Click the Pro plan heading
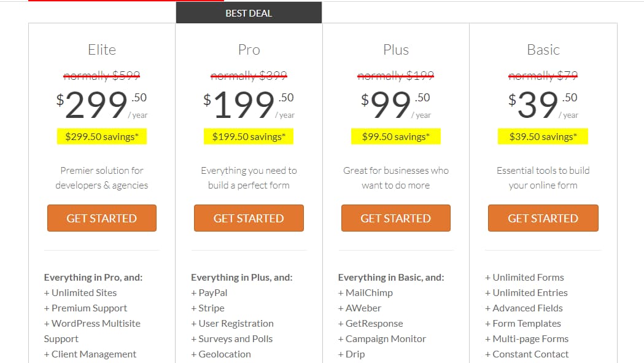This screenshot has width=644, height=363. coord(249,49)
